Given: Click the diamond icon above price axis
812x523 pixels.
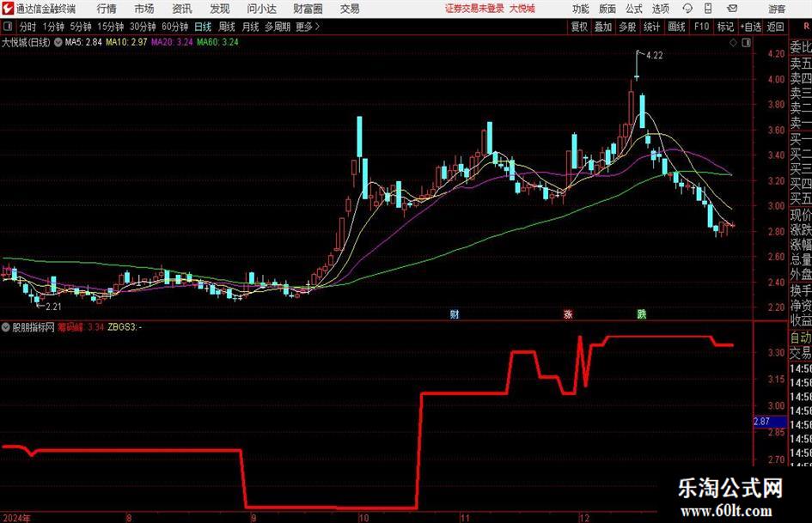Looking at the screenshot, I should (x=733, y=43).
